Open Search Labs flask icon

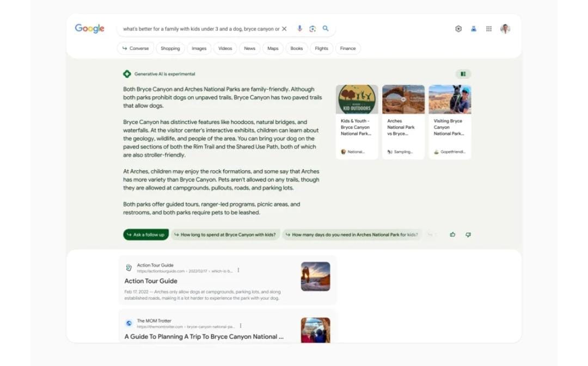474,29
